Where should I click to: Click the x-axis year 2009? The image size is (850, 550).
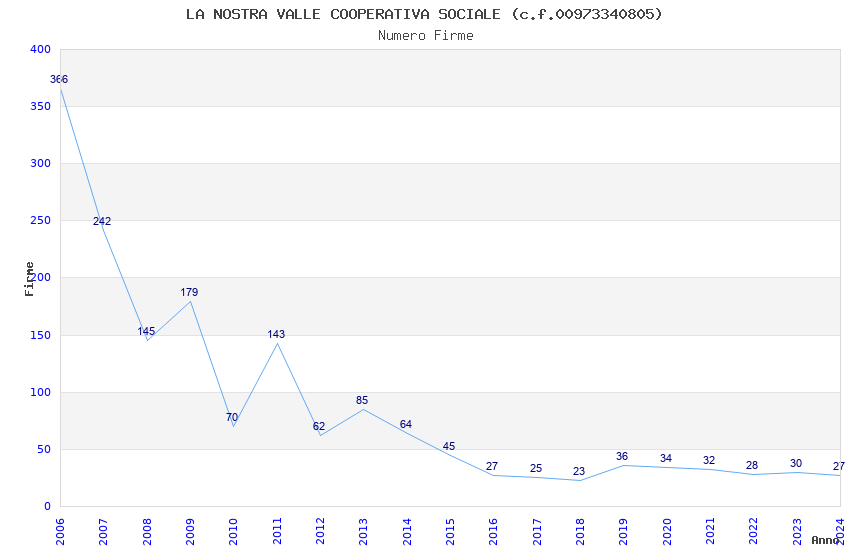(190, 532)
